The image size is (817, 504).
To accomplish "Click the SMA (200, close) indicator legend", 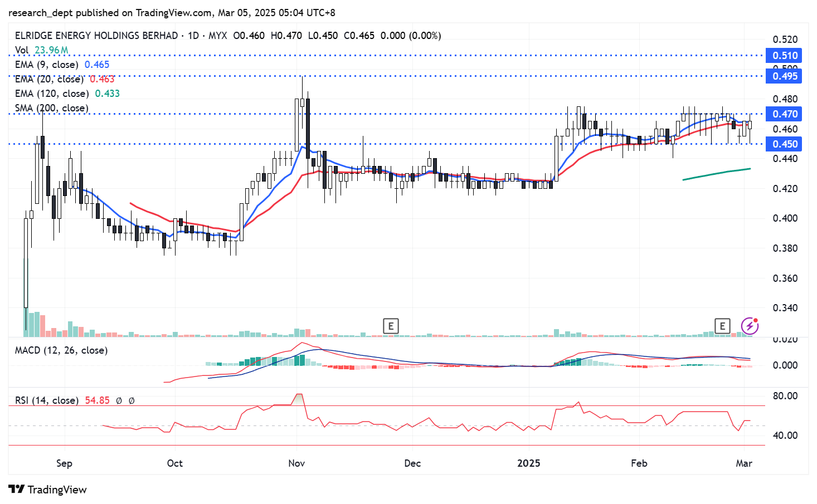I will [x=52, y=108].
